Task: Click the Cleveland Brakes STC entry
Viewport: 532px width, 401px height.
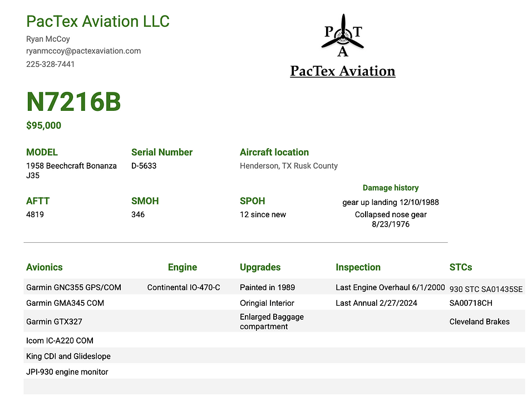Action: 479,321
